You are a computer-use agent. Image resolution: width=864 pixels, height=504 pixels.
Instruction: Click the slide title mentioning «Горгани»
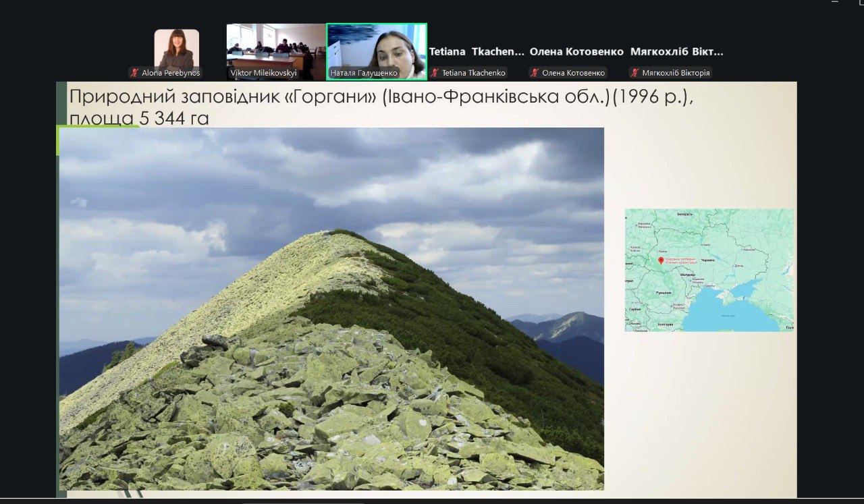click(x=381, y=96)
